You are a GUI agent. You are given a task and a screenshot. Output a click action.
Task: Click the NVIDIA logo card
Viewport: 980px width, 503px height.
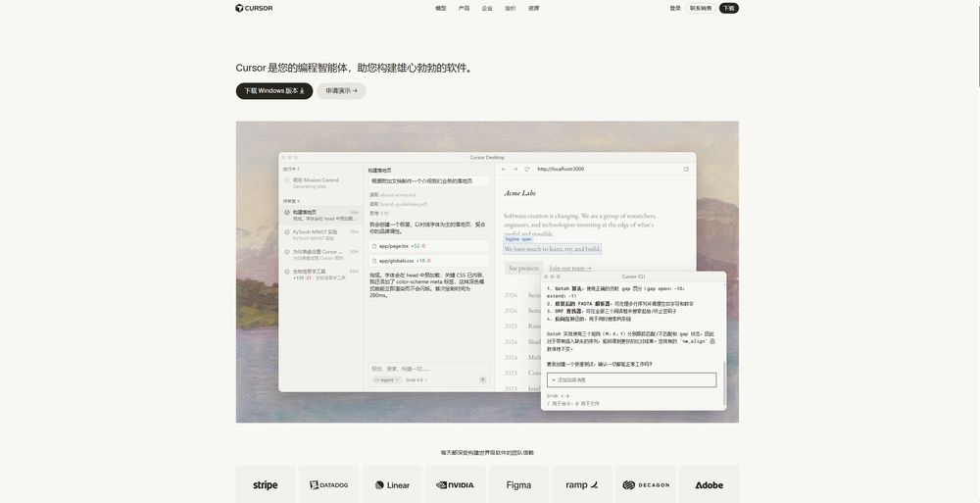click(456, 484)
